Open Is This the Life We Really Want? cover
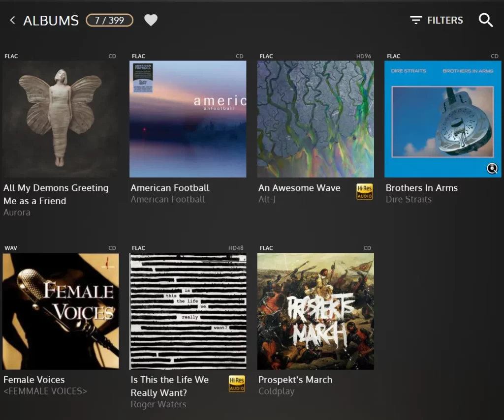Image resolution: width=504 pixels, height=420 pixels. (188, 311)
